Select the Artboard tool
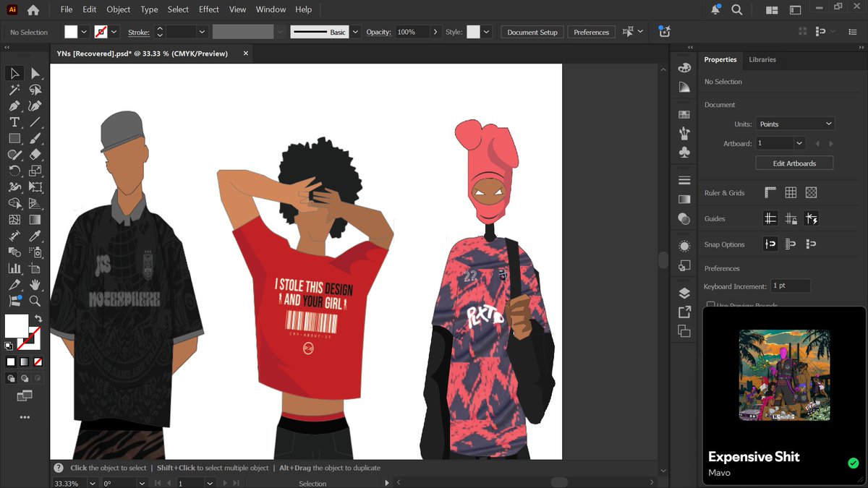The height and width of the screenshot is (488, 868). [x=35, y=268]
